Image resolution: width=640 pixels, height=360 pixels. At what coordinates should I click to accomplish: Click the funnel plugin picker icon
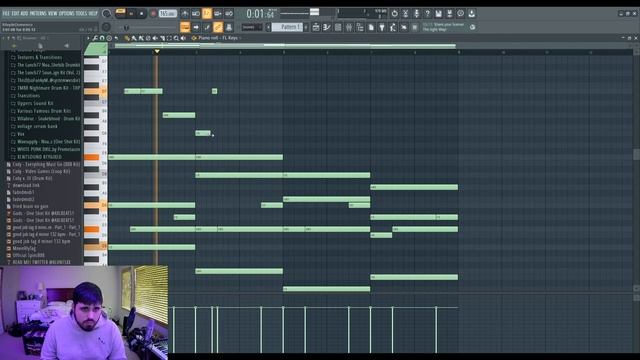382,27
